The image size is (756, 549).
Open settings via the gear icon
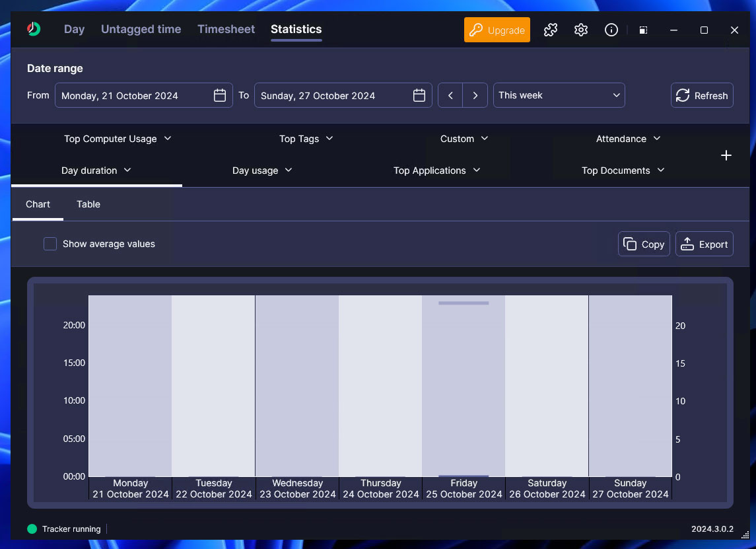(581, 30)
